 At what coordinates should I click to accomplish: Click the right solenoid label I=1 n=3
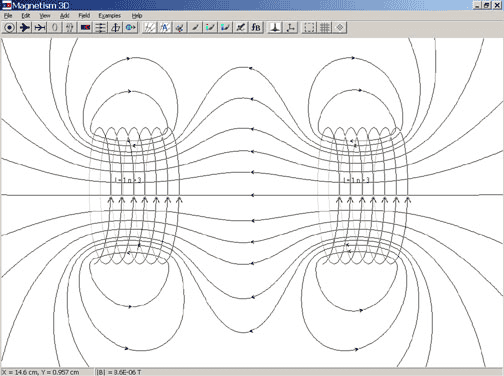point(356,180)
